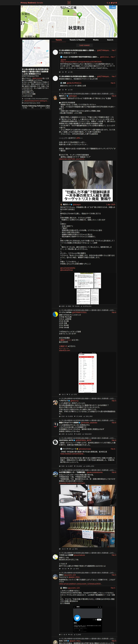Viewport: 138px width, 644px height.
Task: Open the Donate link
Action: coord(40,3)
